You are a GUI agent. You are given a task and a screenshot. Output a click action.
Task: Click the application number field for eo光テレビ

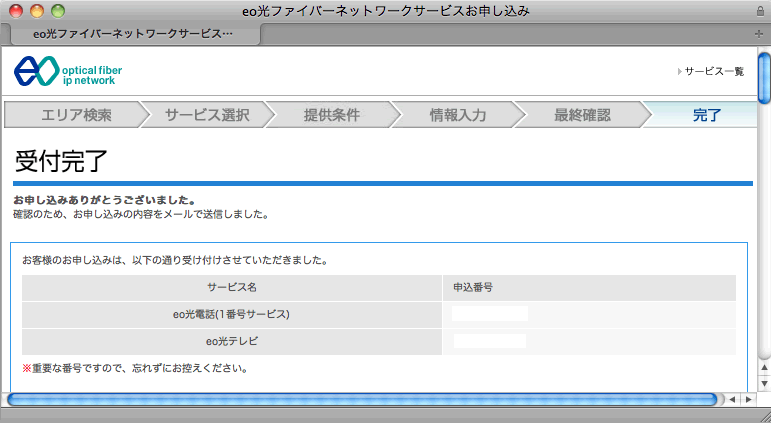tap(490, 341)
